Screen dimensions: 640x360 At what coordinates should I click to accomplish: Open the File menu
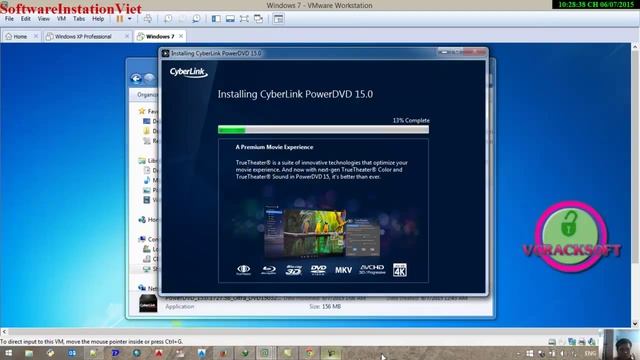[9, 19]
